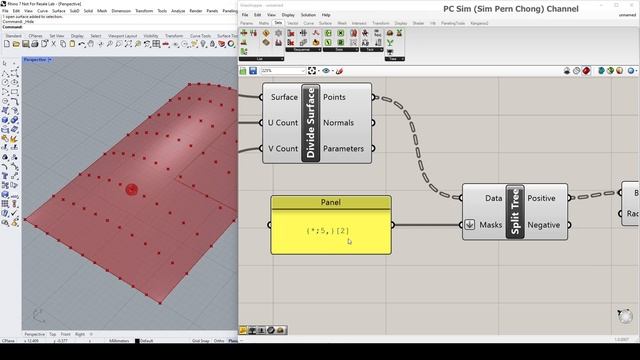Click the Millimeters units in status bar

pos(119,340)
